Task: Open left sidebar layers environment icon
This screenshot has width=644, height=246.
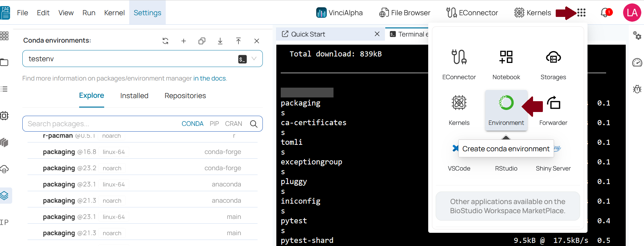Action: (4, 196)
